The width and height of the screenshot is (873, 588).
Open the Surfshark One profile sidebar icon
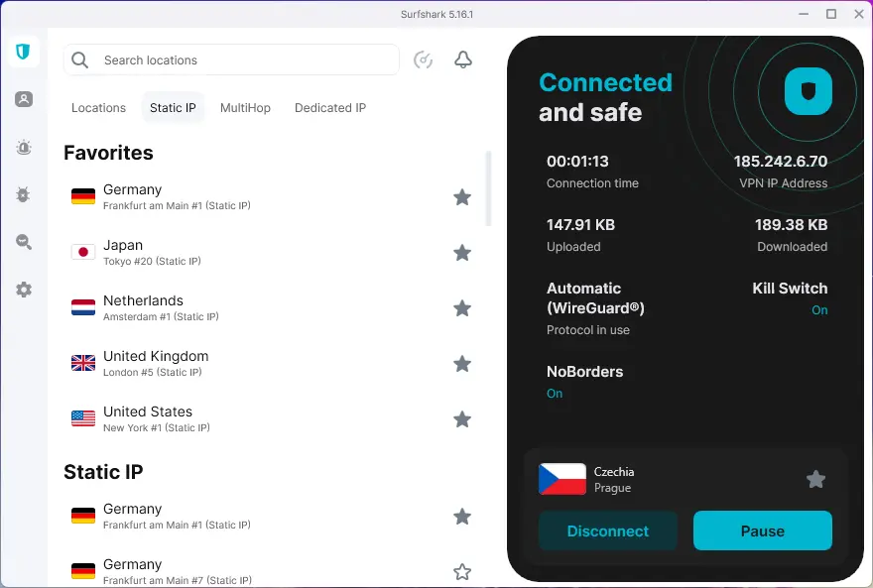click(x=24, y=99)
